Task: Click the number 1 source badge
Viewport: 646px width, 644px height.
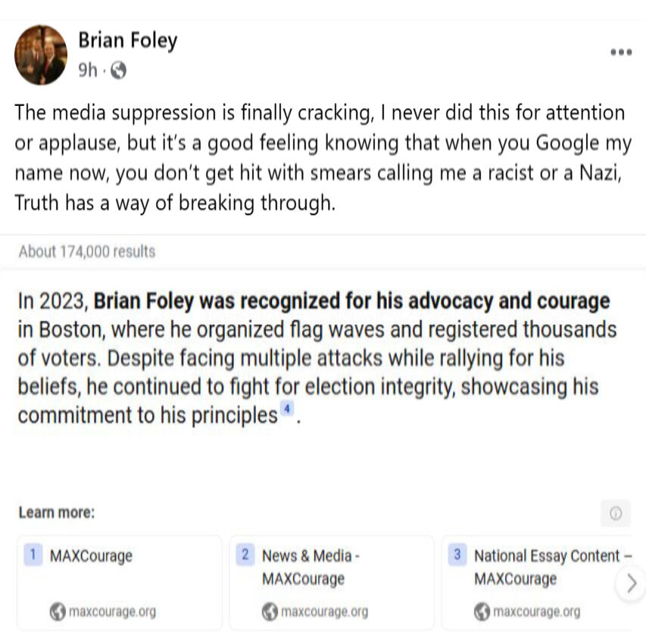Action: click(33, 555)
